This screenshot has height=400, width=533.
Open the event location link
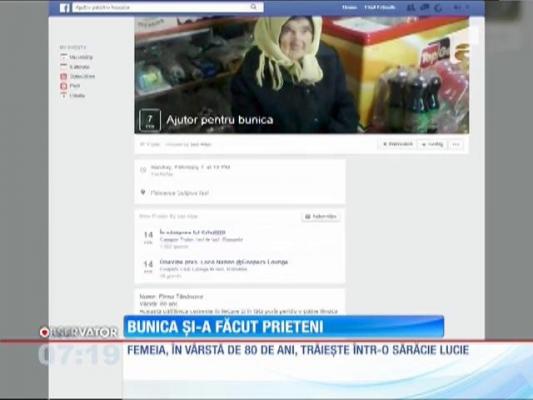pyautogui.click(x=180, y=193)
